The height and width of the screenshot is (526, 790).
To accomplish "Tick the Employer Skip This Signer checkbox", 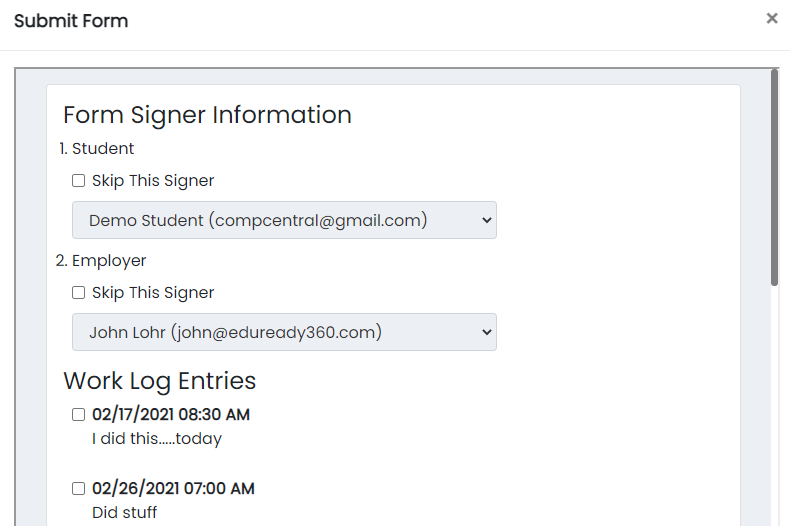I will point(79,292).
